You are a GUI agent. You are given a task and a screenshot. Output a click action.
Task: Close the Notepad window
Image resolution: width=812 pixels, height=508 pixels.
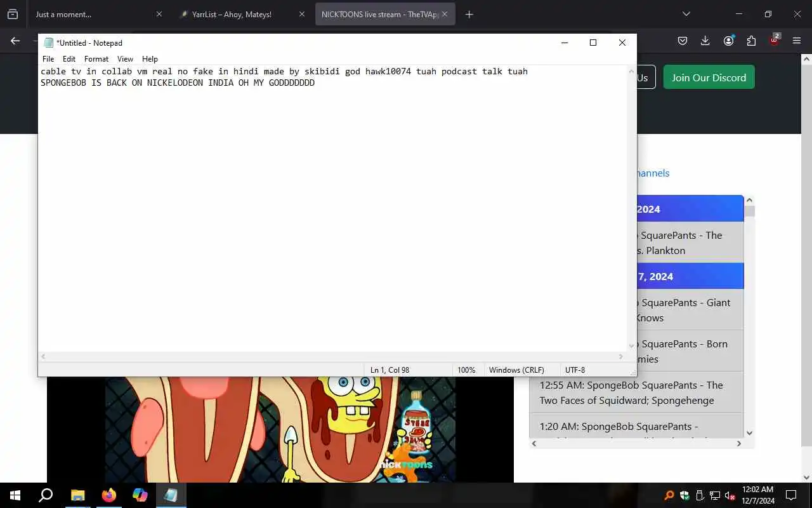tap(622, 43)
